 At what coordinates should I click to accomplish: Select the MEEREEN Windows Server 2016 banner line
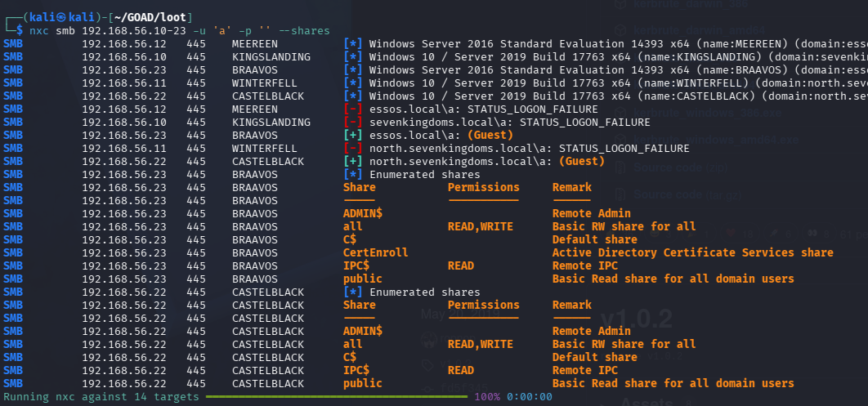pyautogui.click(x=435, y=43)
